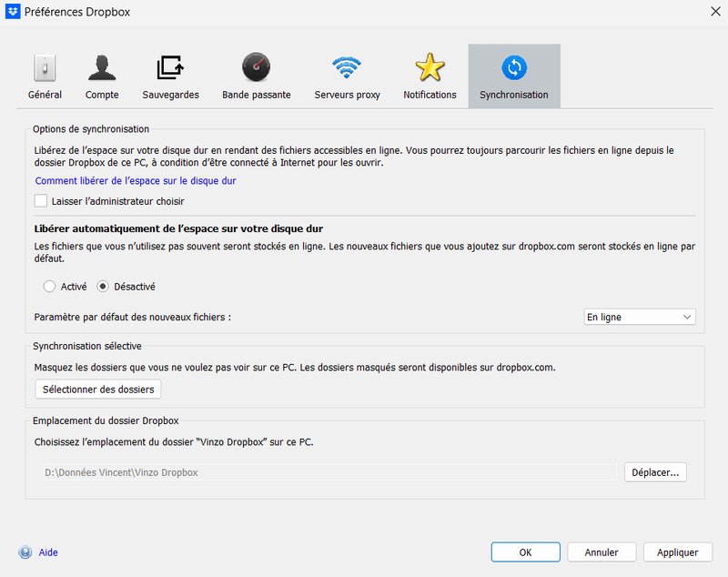This screenshot has width=728, height=577.
Task: Open Compte via the person silhouette icon
Action: [102, 67]
